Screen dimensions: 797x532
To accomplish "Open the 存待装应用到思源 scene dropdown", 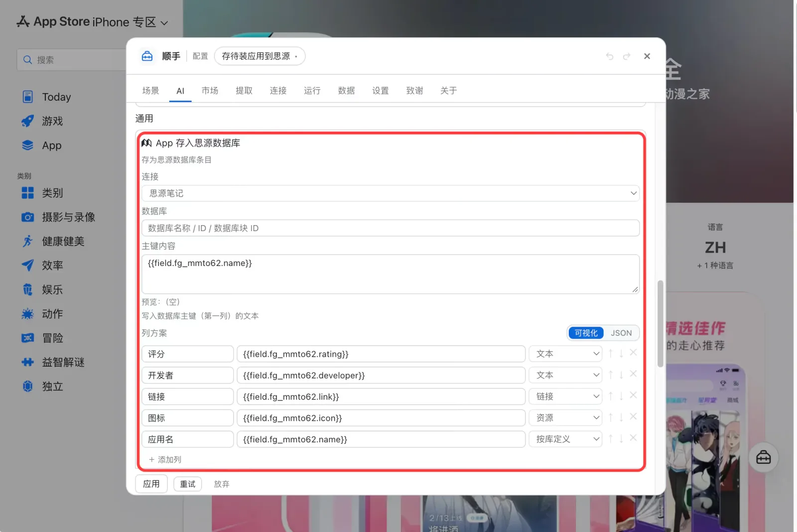I will click(260, 56).
